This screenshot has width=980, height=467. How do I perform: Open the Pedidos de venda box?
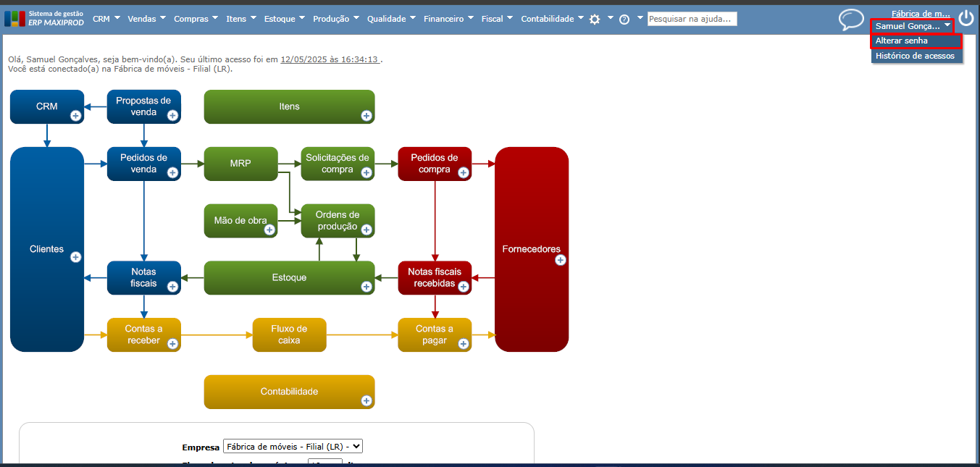coord(143,164)
